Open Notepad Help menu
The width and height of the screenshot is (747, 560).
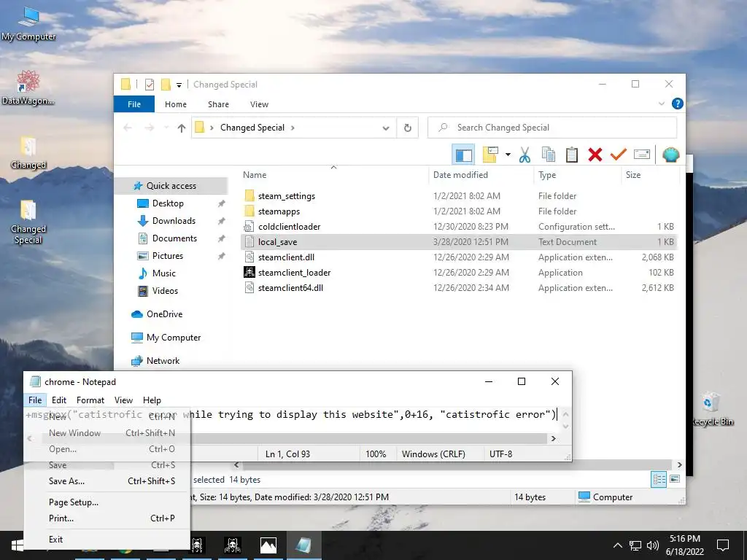(152, 400)
